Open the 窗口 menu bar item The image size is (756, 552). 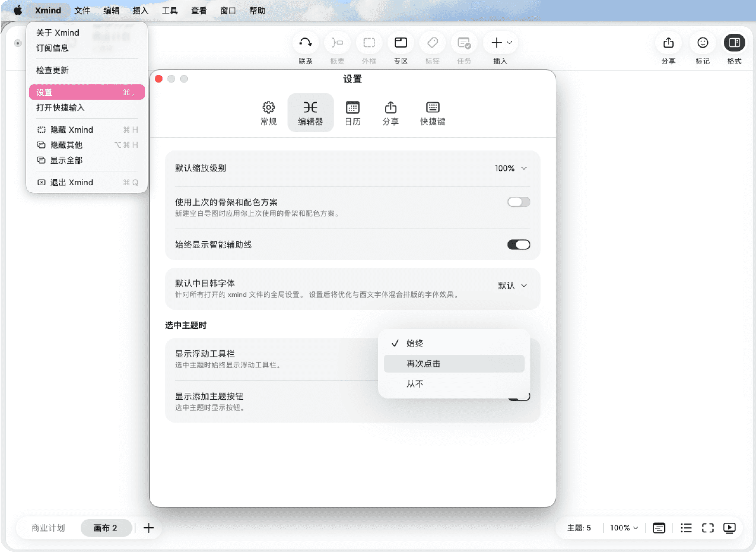tap(228, 10)
